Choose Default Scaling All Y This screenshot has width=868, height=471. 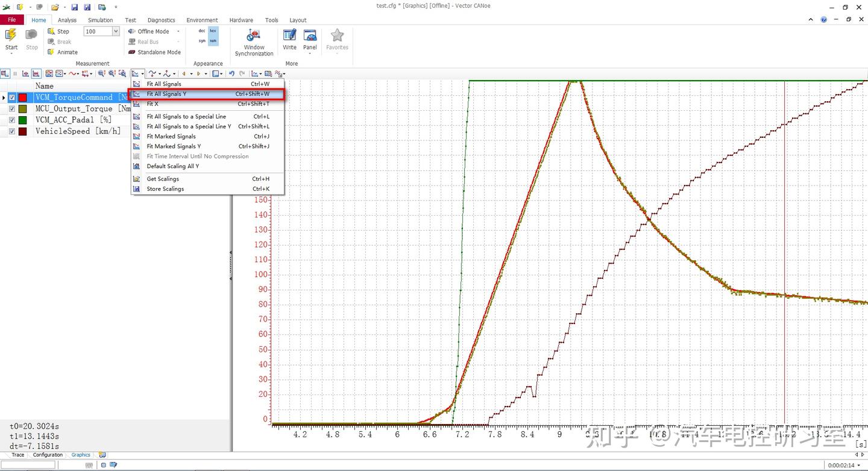(207, 166)
